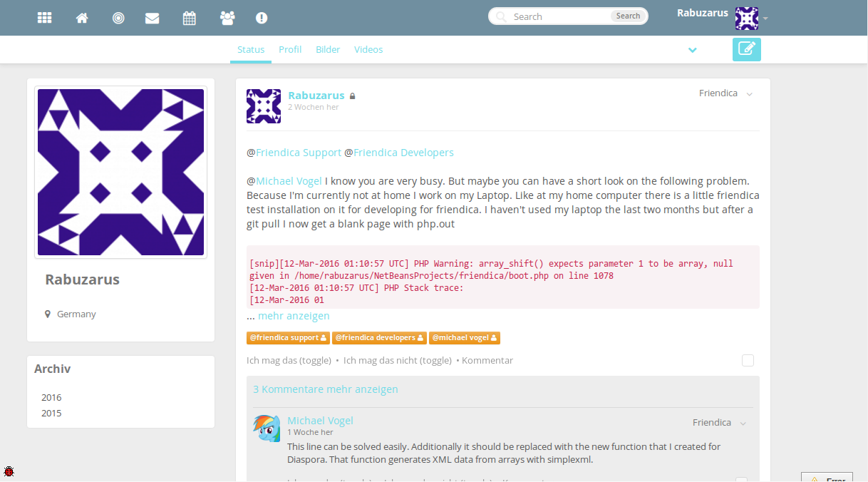Click the compose new post icon
The image size is (868, 482).
pyautogui.click(x=746, y=49)
